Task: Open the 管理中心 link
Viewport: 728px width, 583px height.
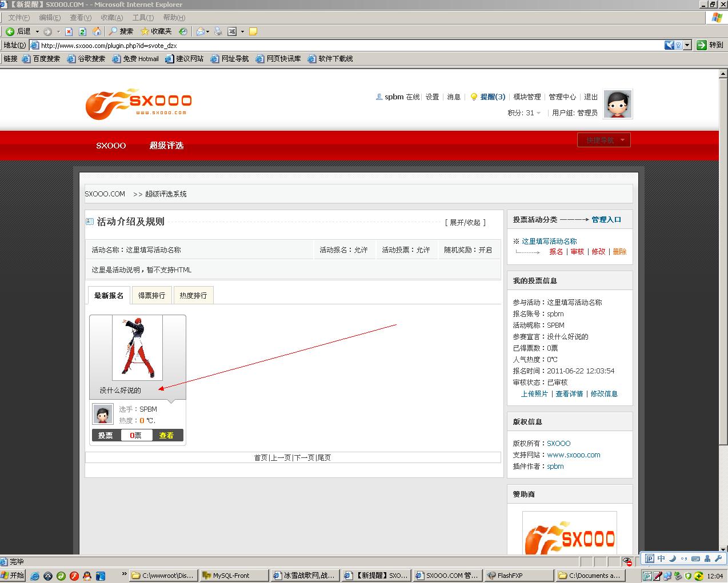Action: pos(562,97)
